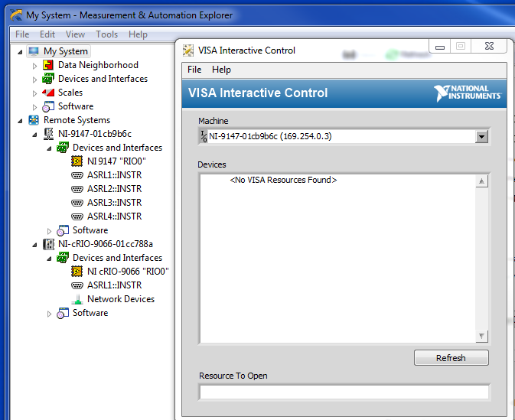Close the VISA Interactive Control window
Viewport: 515px width, 420px height.
[x=489, y=47]
